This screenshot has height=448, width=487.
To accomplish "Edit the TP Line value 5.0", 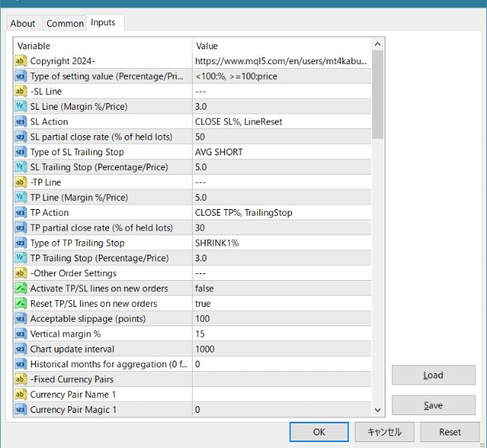I will pos(282,197).
